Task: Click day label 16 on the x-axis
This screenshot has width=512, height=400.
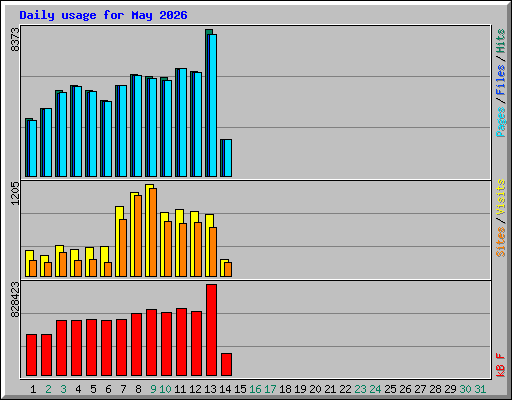Action: pos(255,389)
